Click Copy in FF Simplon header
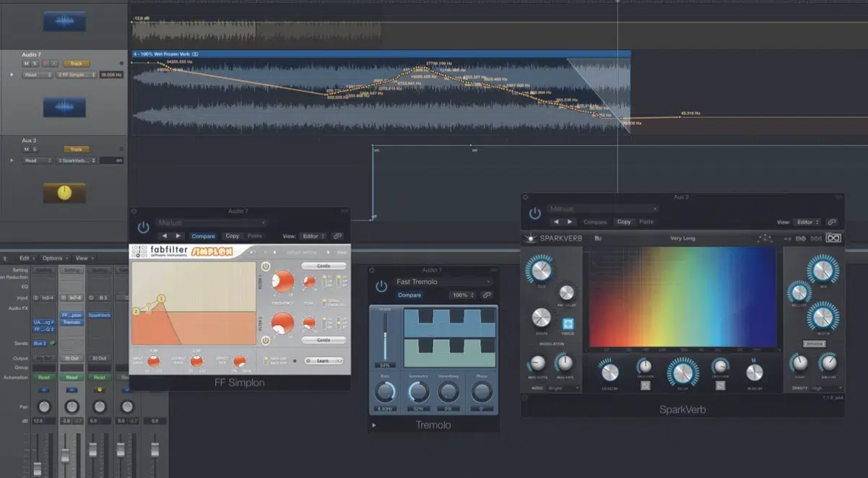The width and height of the screenshot is (868, 478). click(232, 236)
